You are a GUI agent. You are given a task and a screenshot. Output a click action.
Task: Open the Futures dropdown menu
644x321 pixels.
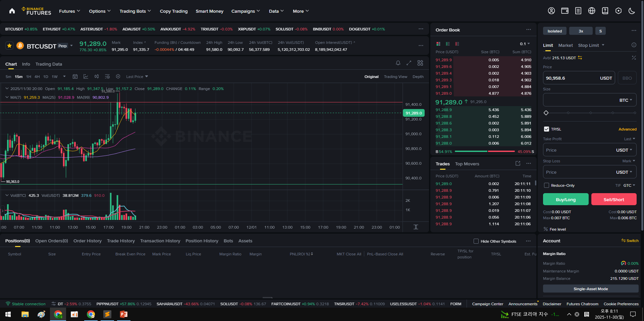coord(70,11)
